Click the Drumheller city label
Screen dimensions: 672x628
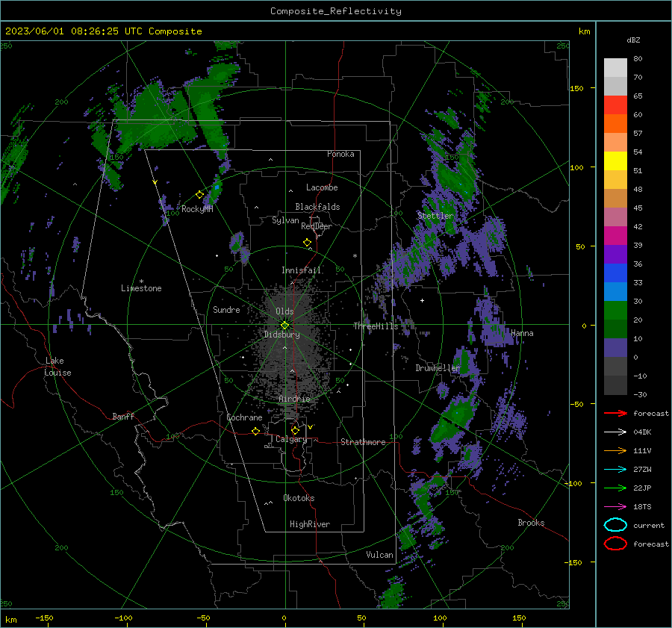coord(438,368)
